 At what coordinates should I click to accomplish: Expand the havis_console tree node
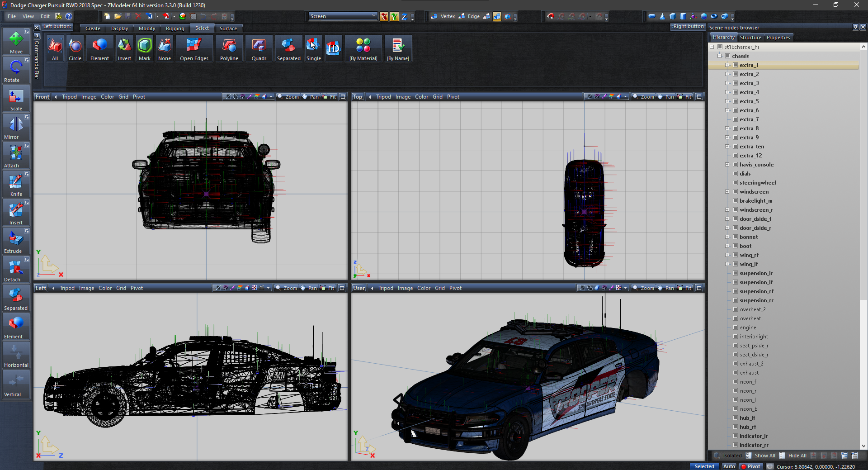[x=727, y=165]
